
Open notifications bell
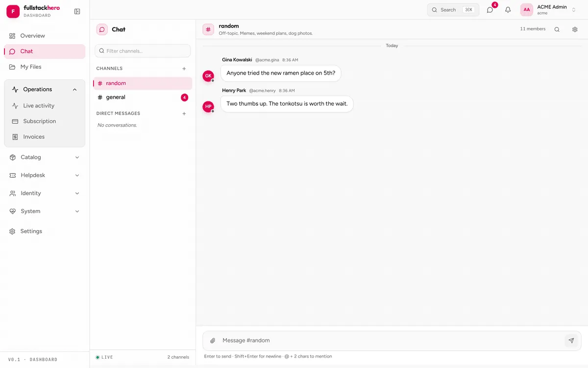tap(508, 10)
